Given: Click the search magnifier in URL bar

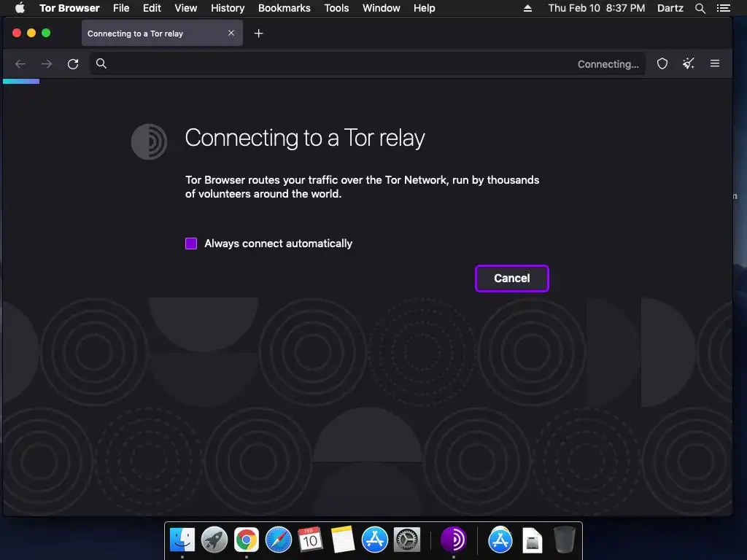Looking at the screenshot, I should pyautogui.click(x=101, y=63).
